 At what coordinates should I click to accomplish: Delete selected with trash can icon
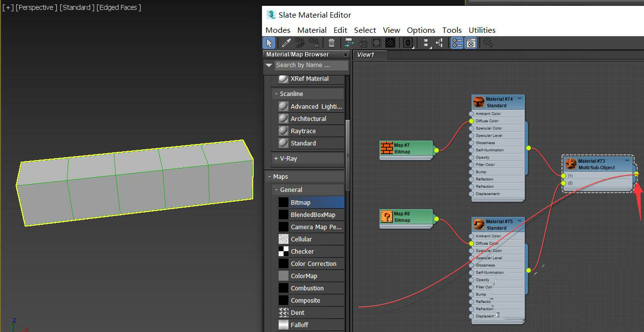tap(332, 43)
